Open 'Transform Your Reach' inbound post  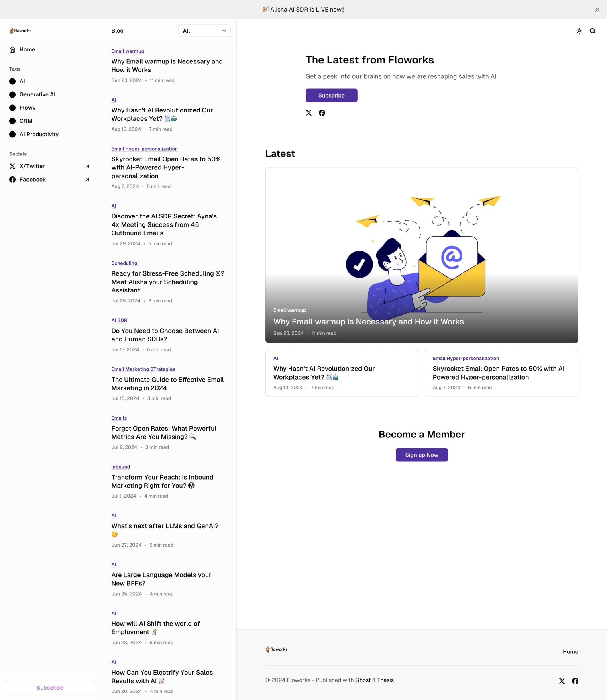163,481
